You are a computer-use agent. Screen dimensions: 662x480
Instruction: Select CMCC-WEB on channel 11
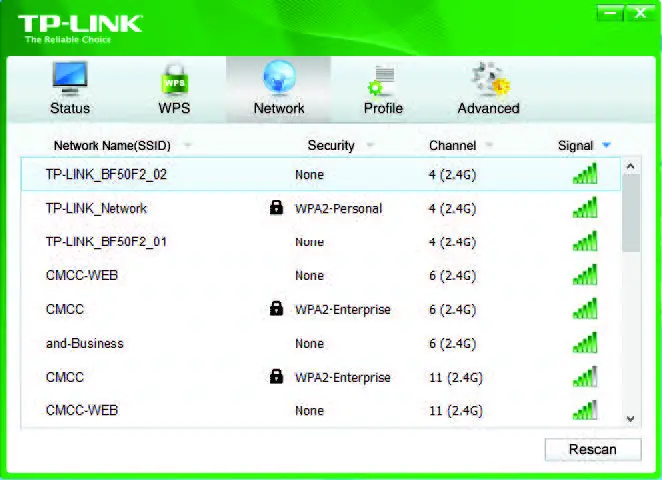[321, 410]
